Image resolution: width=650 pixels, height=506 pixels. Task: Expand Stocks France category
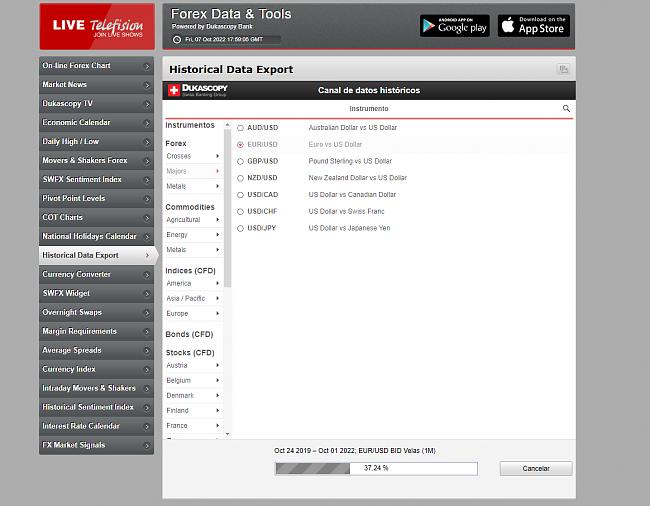tap(193, 426)
